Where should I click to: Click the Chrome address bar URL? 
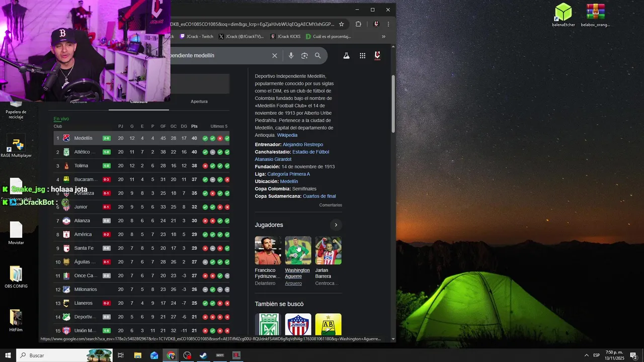click(x=252, y=24)
